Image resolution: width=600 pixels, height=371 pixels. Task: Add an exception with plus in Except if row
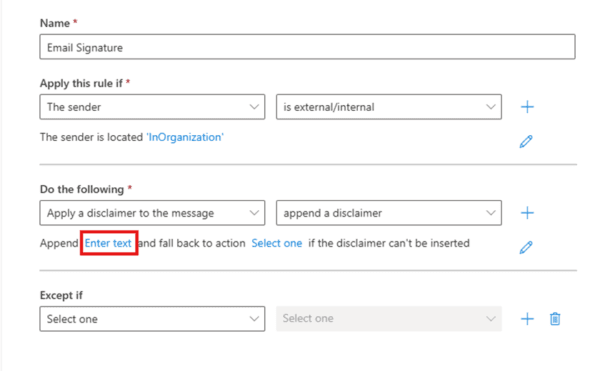(527, 319)
